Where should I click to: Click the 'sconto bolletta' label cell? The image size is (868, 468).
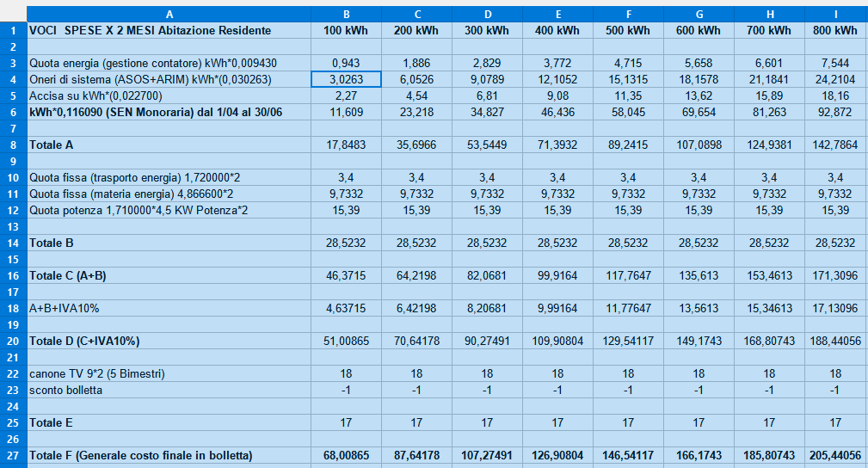click(169, 391)
